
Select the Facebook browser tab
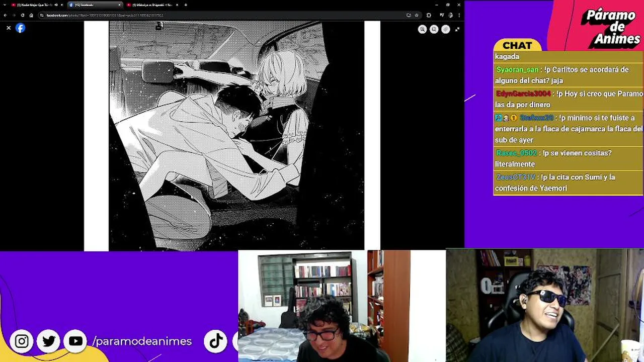pos(96,5)
